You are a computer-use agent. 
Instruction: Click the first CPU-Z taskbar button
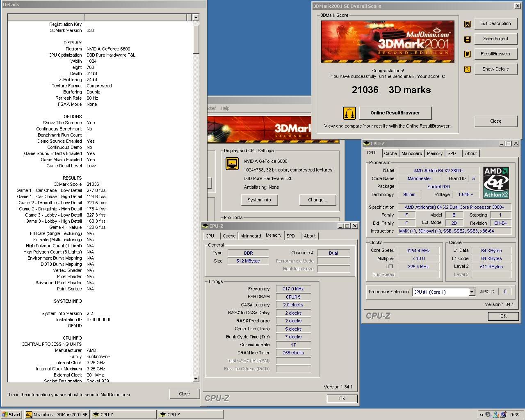pos(124,415)
